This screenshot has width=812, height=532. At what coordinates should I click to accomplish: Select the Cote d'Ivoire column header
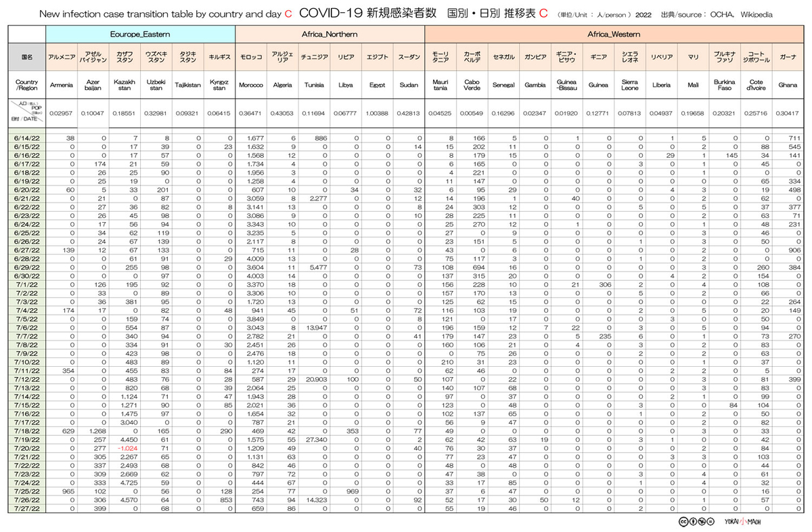(x=756, y=86)
